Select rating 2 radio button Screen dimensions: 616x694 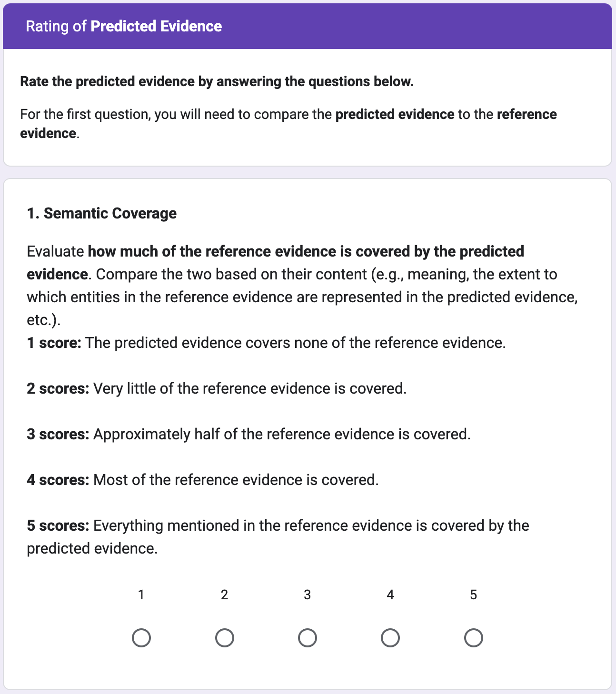225,638
